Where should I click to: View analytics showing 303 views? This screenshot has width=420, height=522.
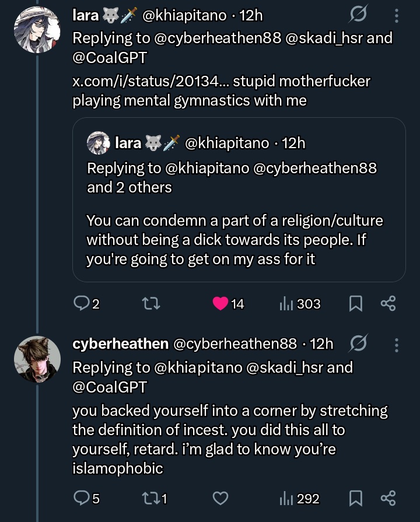pyautogui.click(x=286, y=303)
